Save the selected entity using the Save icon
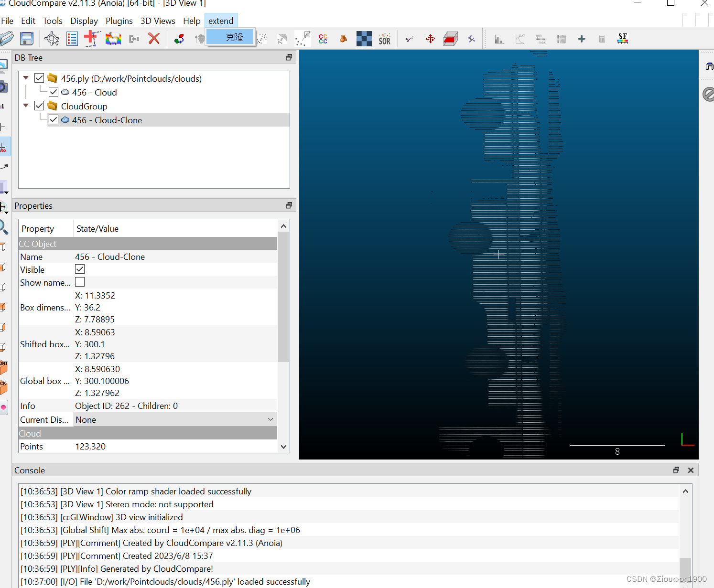The height and width of the screenshot is (588, 714). coord(26,38)
